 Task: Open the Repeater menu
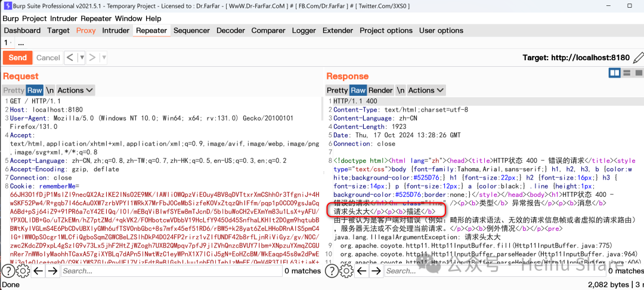pyautogui.click(x=96, y=18)
